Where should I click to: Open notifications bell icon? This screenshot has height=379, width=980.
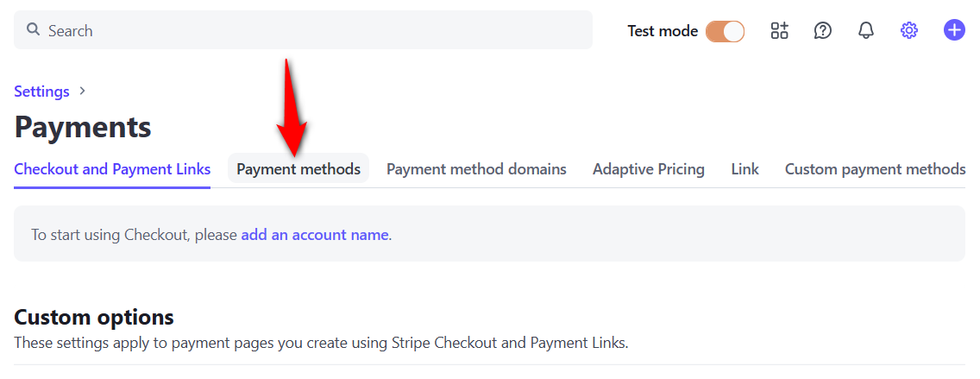click(865, 30)
